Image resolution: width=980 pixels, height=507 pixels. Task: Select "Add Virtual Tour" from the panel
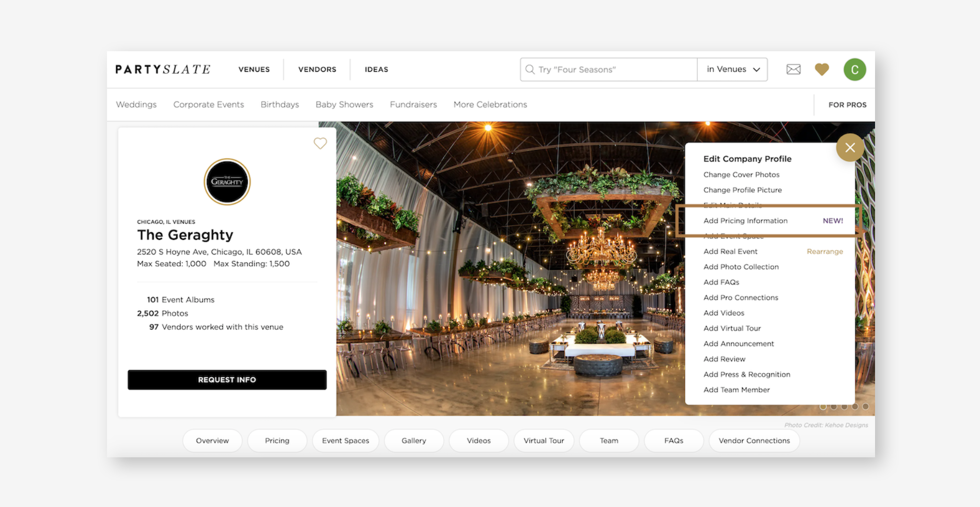(x=732, y=328)
